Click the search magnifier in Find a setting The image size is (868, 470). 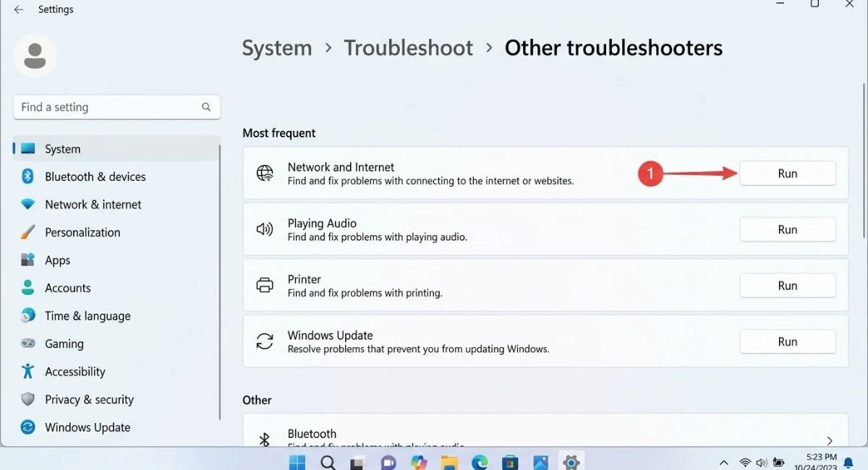pyautogui.click(x=206, y=107)
